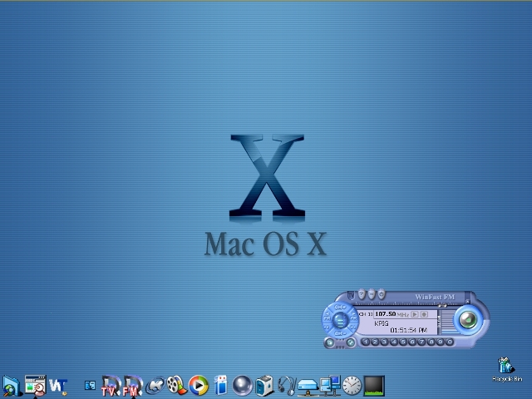
Task: Open Windows Media Player from the dock
Action: pyautogui.click(x=198, y=385)
